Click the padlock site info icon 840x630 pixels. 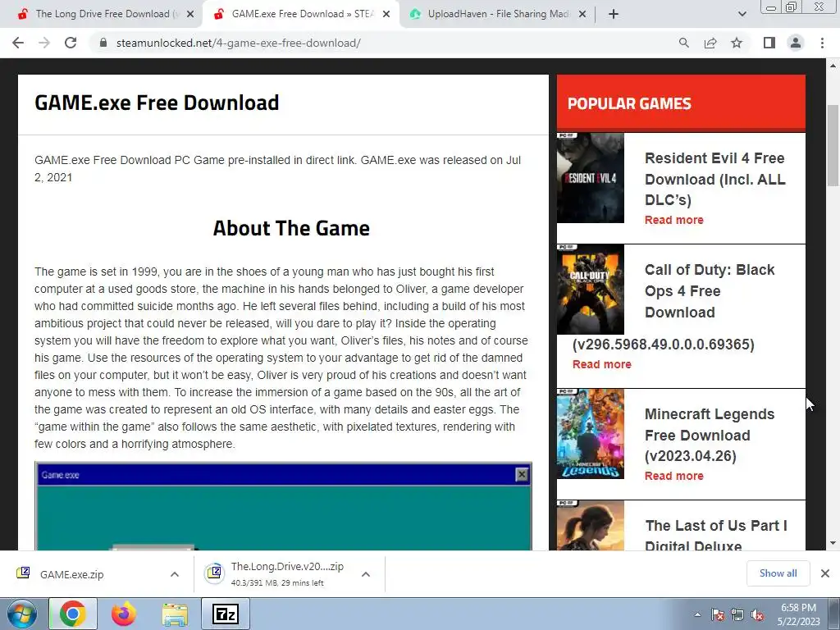click(103, 43)
